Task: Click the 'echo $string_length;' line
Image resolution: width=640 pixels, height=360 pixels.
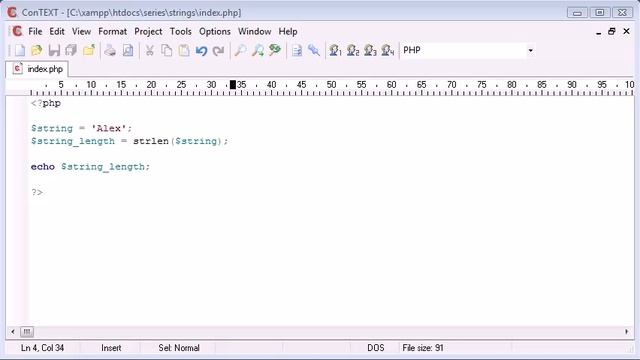Action: point(91,167)
